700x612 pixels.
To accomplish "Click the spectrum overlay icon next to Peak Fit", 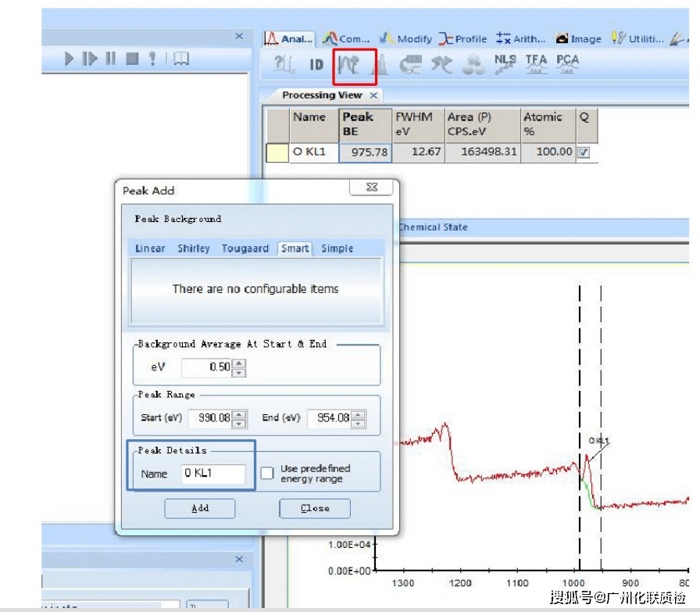I will pyautogui.click(x=410, y=65).
